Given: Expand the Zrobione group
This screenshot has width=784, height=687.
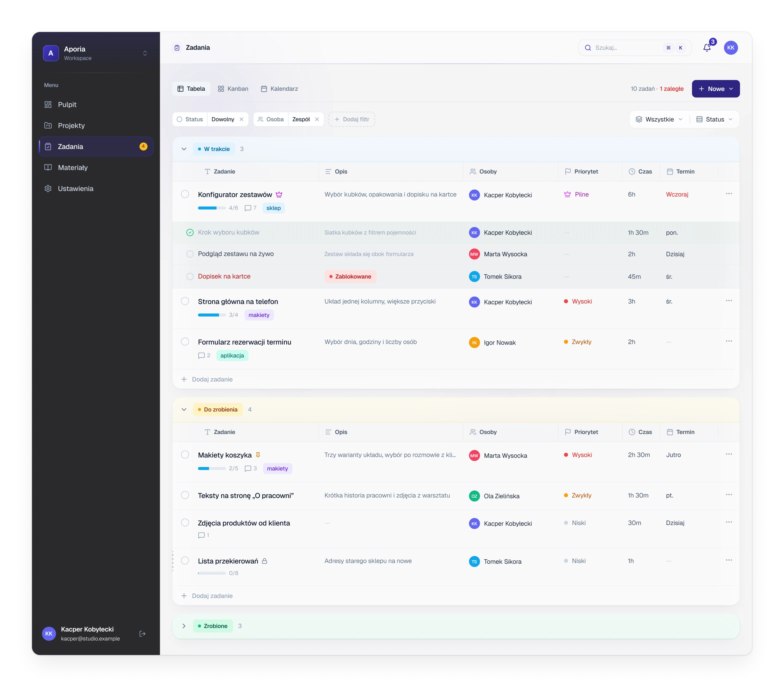Looking at the screenshot, I should coord(184,626).
